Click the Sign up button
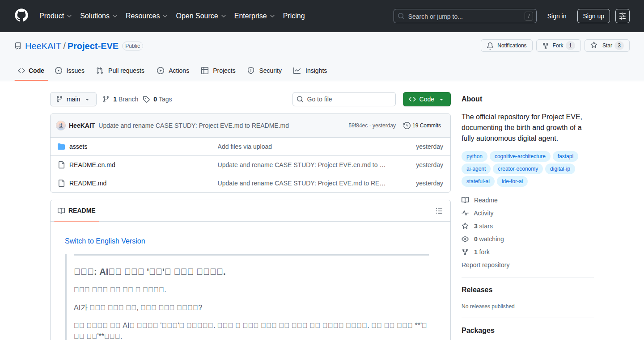 [593, 16]
